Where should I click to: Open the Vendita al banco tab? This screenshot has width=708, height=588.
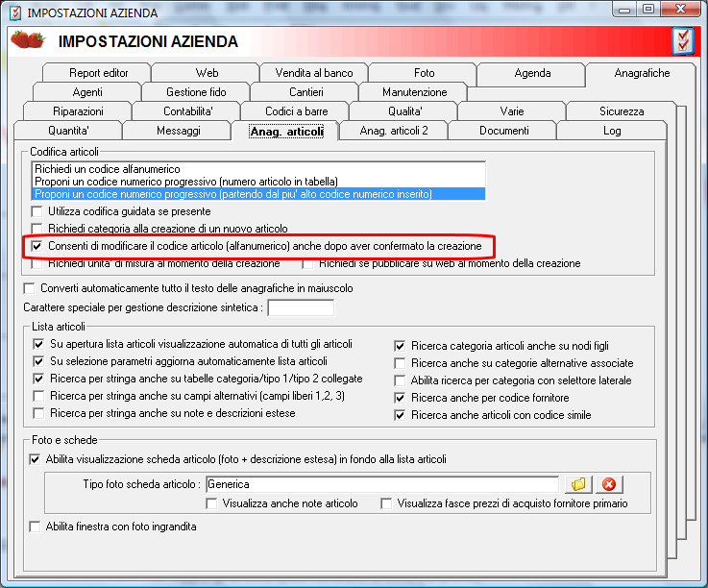tap(314, 73)
